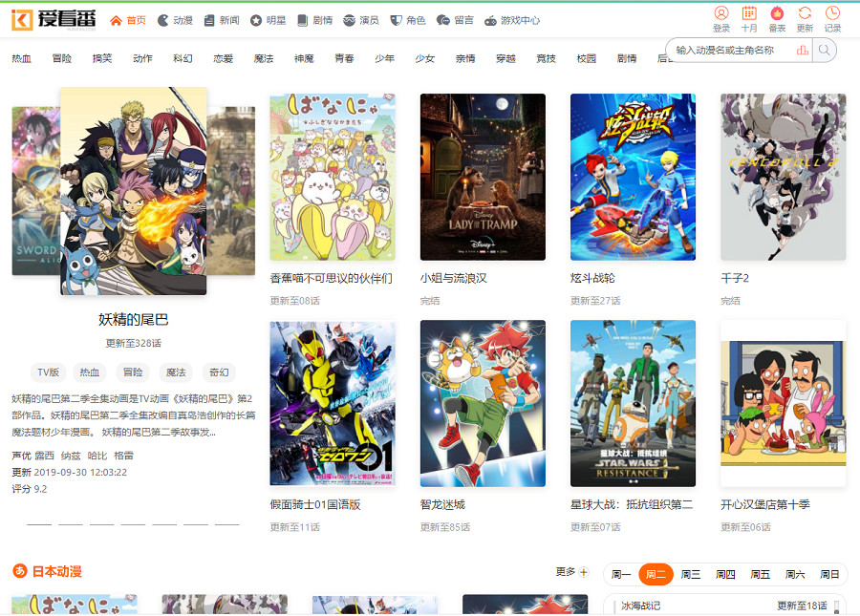The image size is (860, 616).
Task: Click the TV版 tag
Action: (x=49, y=372)
